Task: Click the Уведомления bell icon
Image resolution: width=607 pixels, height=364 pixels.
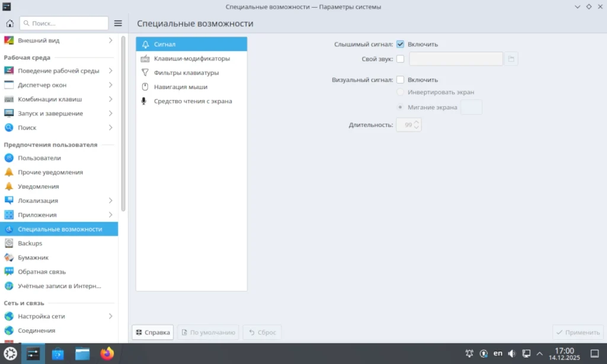Action: click(x=9, y=186)
